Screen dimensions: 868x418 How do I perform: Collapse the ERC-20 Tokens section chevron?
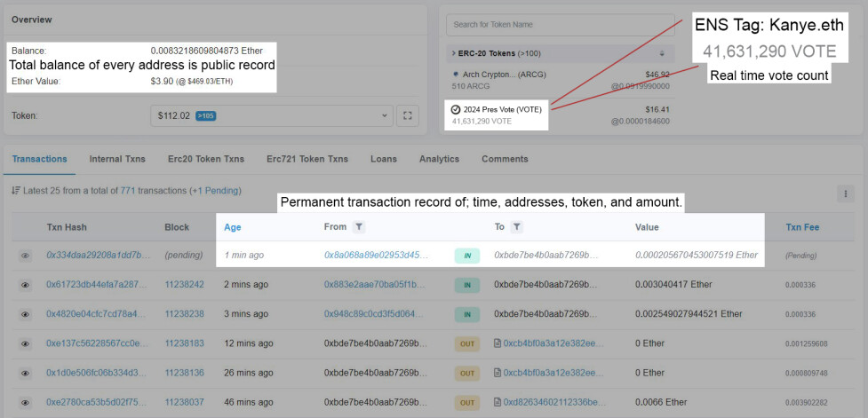[454, 53]
